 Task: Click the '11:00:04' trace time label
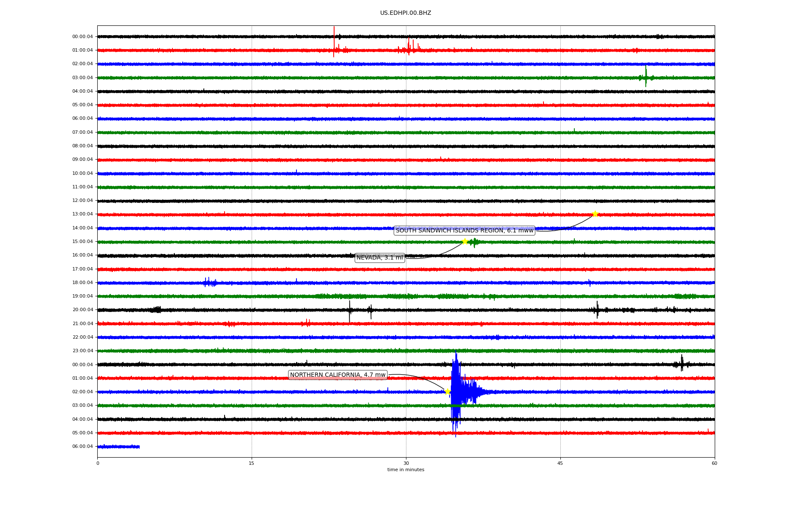pyautogui.click(x=82, y=187)
